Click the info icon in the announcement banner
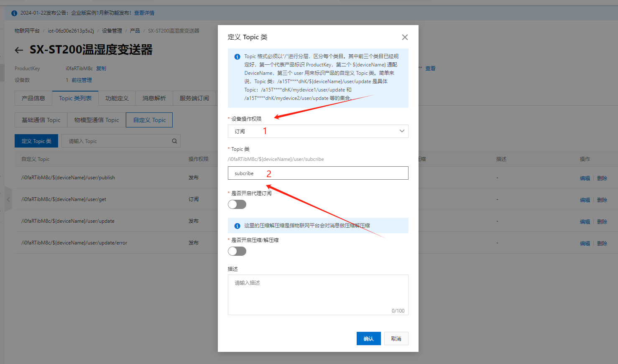This screenshot has height=364, width=618. 14,13
